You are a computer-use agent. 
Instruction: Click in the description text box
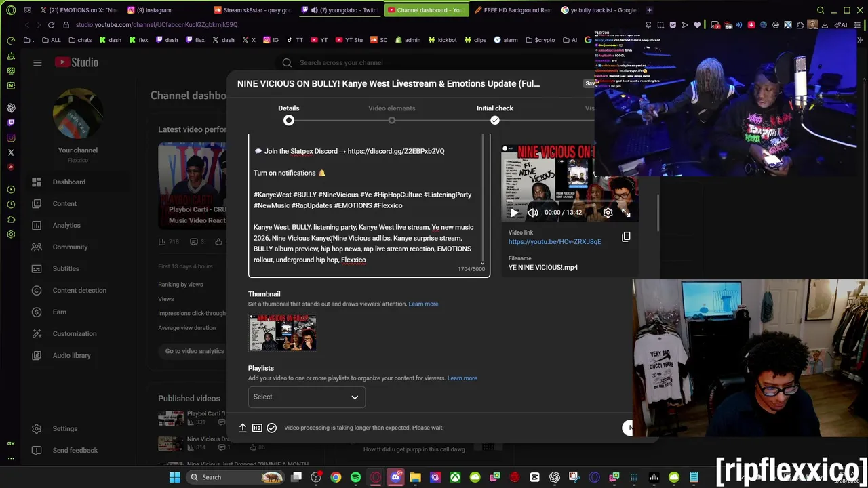368,205
